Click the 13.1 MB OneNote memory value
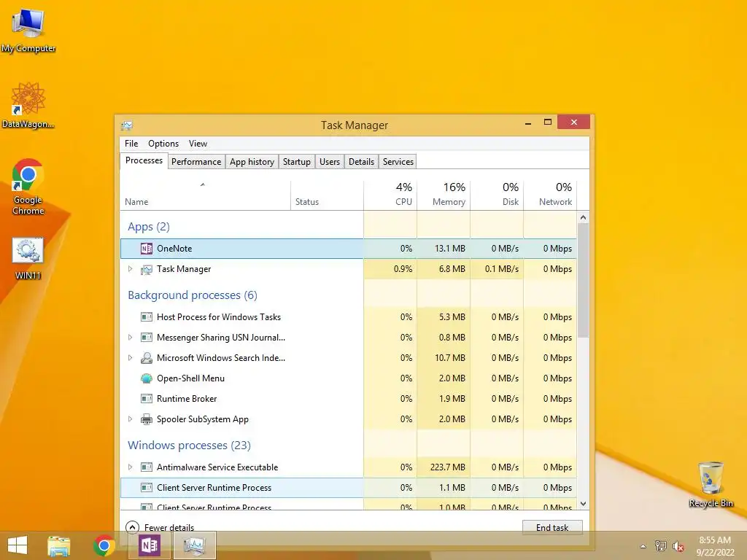This screenshot has width=747, height=560. 450,249
